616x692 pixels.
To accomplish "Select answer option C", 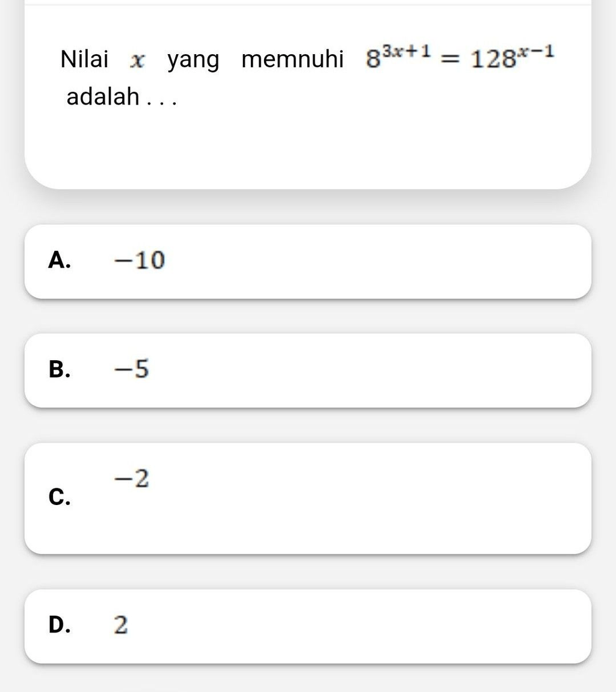I will 308,498.
